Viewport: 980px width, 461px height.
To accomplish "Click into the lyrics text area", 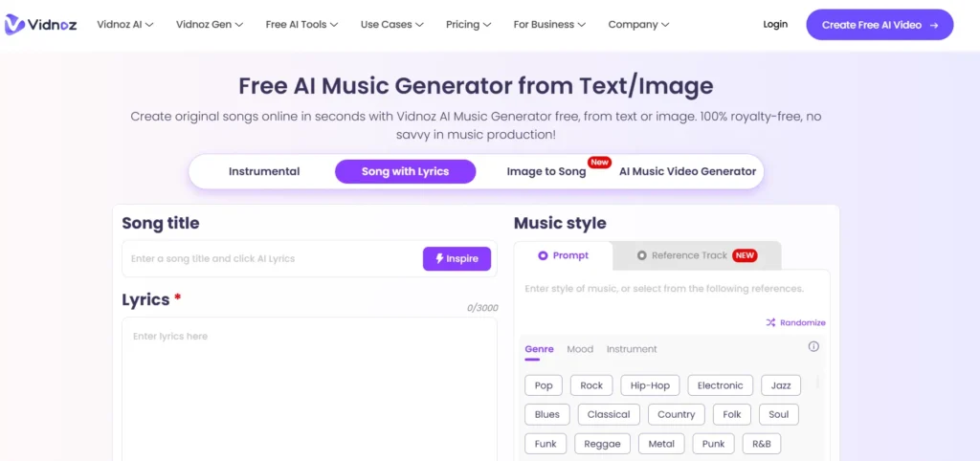I will click(309, 388).
